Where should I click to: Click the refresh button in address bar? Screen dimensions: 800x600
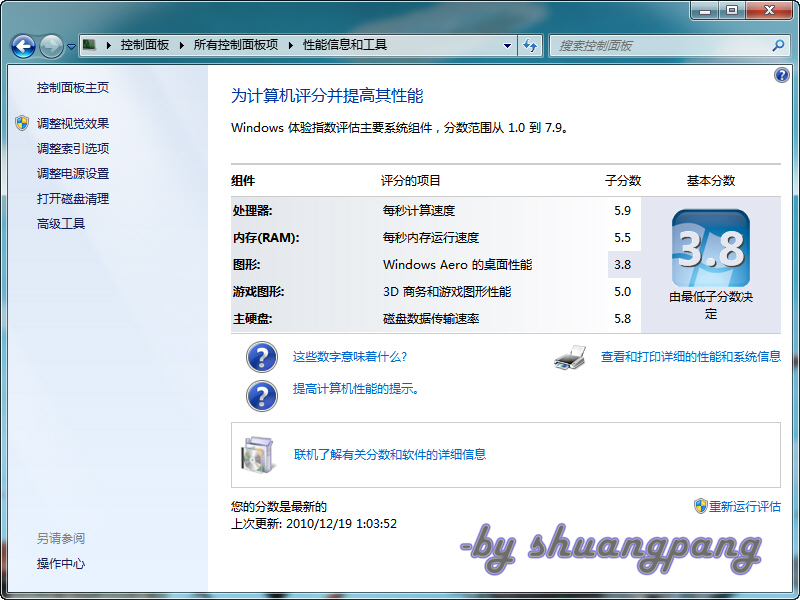530,45
